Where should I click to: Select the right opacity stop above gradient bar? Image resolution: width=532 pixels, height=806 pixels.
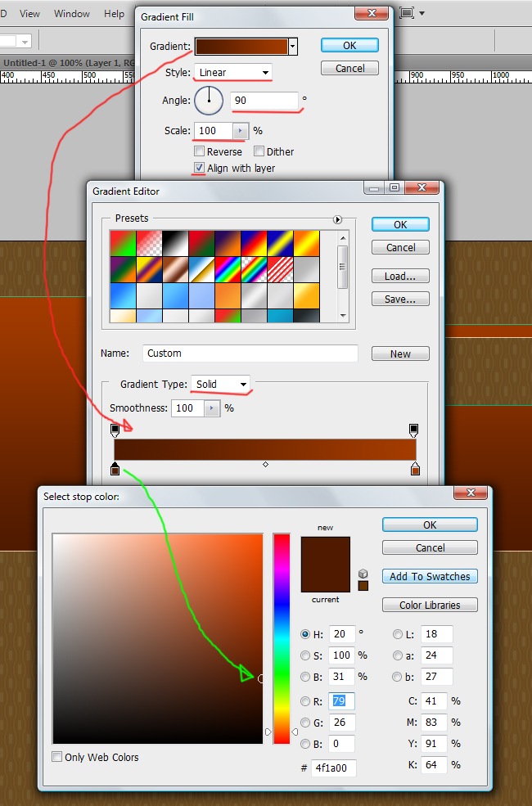click(413, 430)
